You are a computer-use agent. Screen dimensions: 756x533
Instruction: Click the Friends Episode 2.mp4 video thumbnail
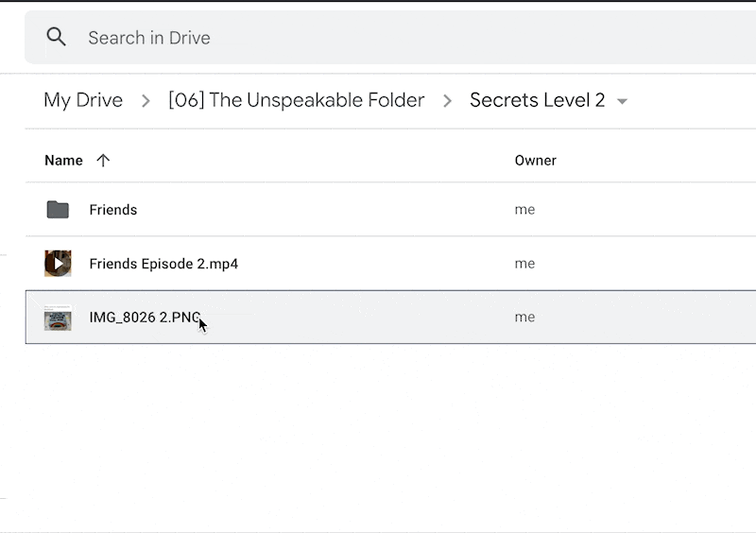click(58, 264)
